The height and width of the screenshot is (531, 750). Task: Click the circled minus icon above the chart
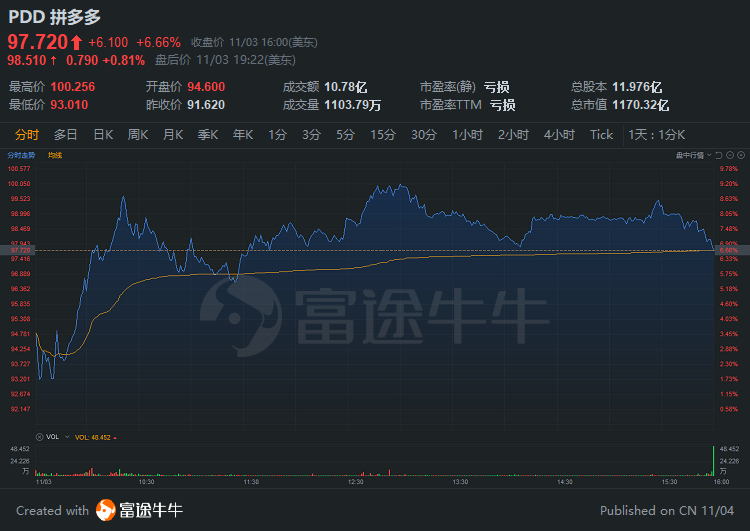(x=730, y=155)
